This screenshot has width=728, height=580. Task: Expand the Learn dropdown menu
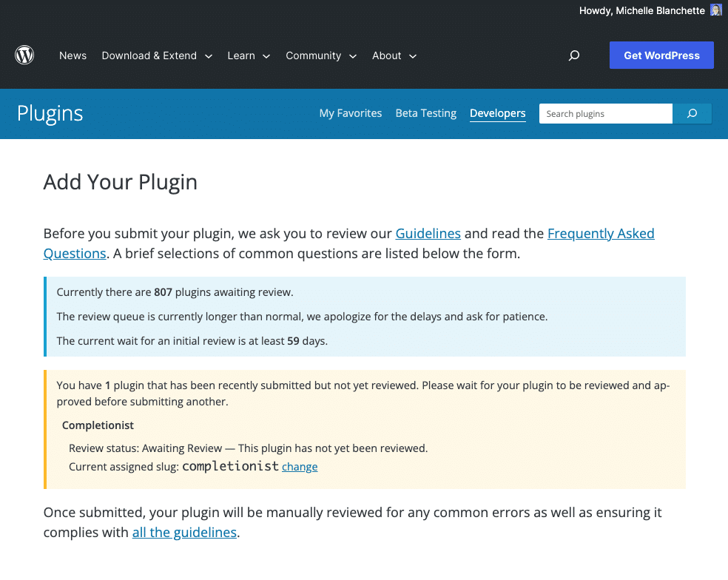(x=249, y=55)
